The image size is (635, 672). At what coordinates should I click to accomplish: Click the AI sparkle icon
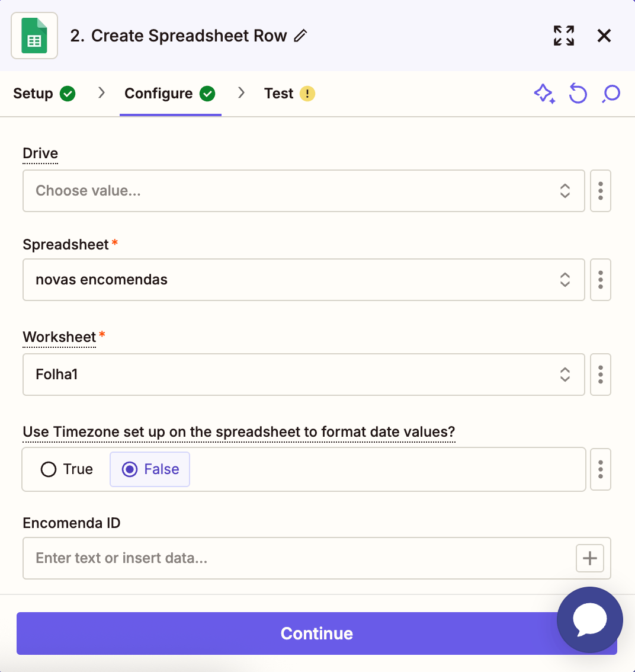pyautogui.click(x=544, y=94)
